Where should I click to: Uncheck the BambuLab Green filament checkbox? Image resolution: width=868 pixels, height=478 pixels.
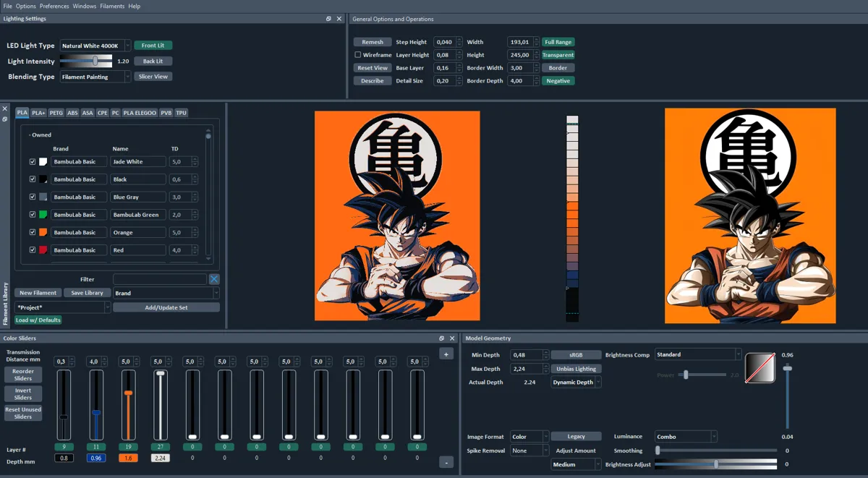[x=33, y=215]
